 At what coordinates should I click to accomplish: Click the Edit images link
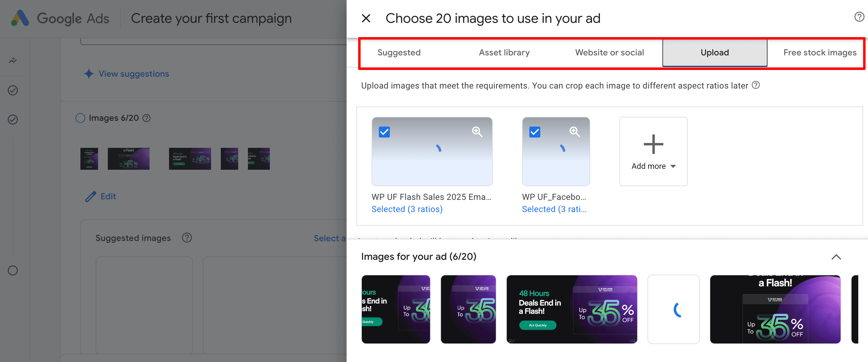108,197
